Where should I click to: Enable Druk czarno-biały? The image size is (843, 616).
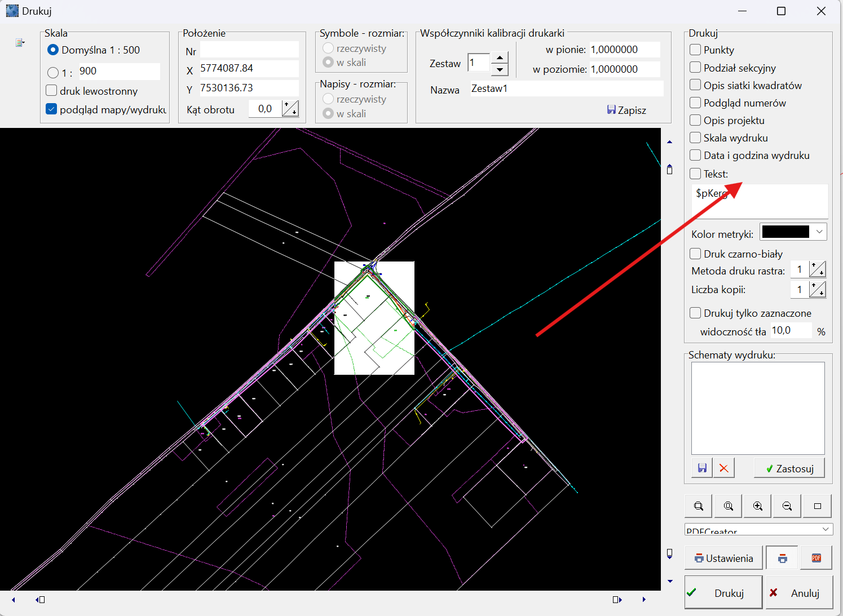(695, 254)
